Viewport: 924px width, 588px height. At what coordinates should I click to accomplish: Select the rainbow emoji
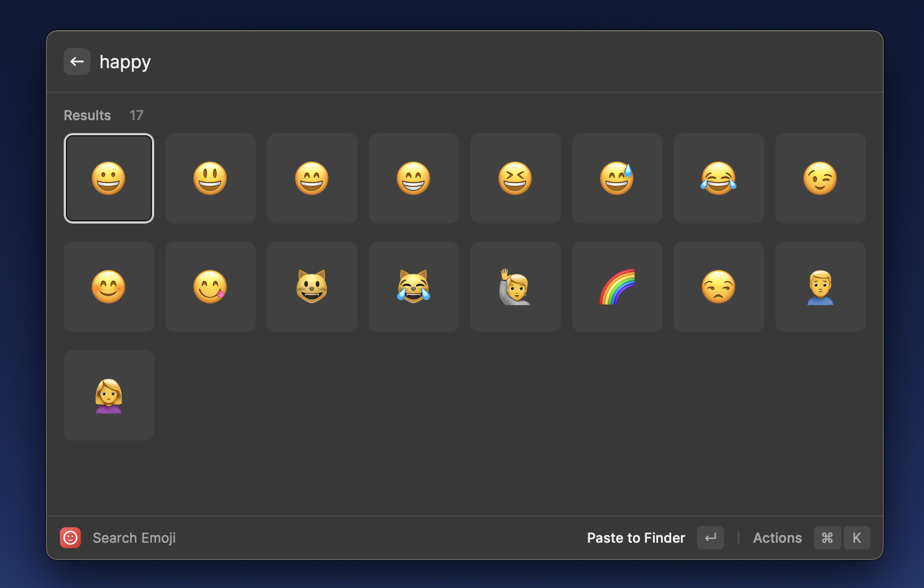tap(617, 286)
